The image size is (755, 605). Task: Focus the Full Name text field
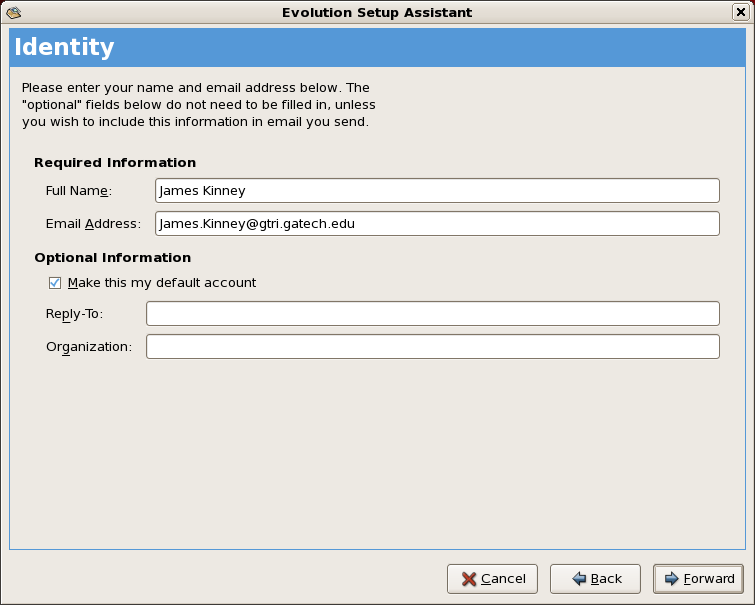437,191
